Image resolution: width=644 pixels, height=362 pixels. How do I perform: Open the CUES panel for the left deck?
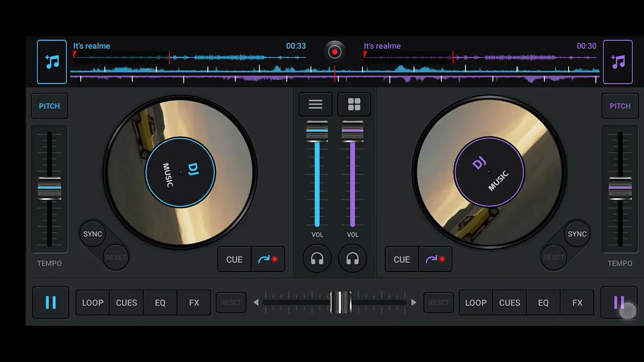126,303
